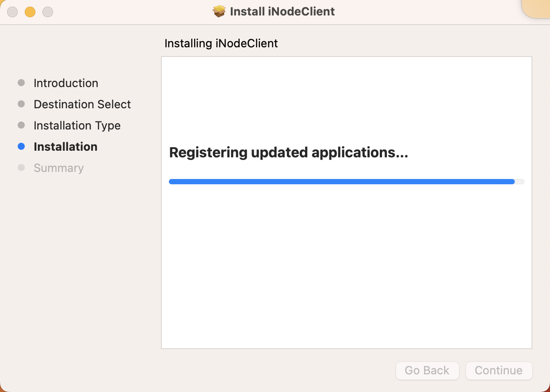Click the installation progress bar
The image size is (550, 392).
click(x=347, y=182)
